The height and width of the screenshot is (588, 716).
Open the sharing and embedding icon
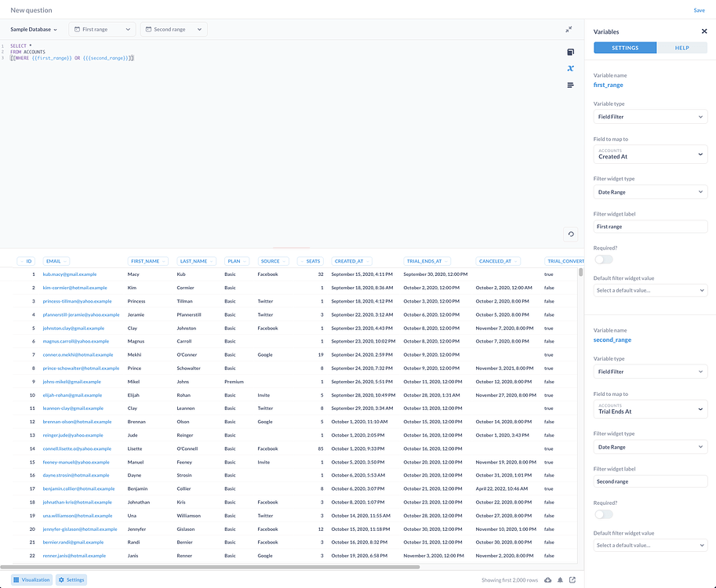[x=572, y=580]
